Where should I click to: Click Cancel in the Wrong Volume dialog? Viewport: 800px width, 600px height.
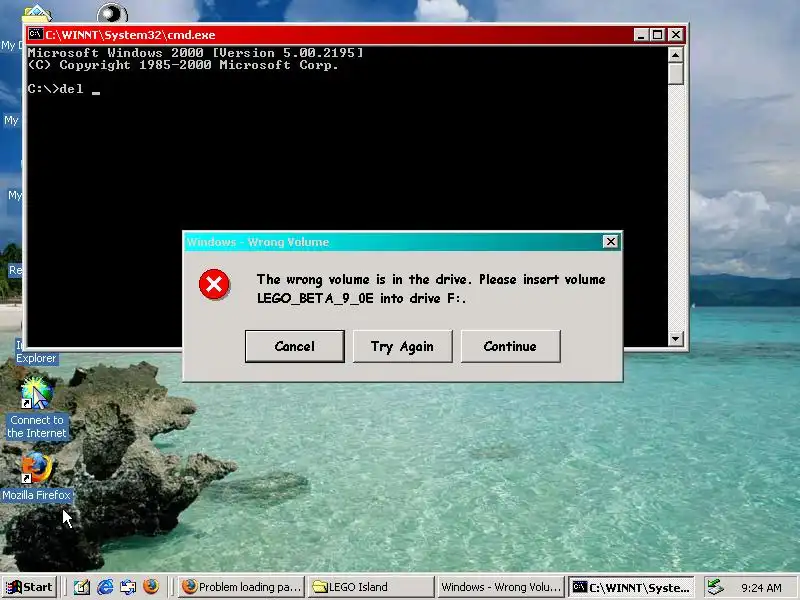tap(294, 346)
